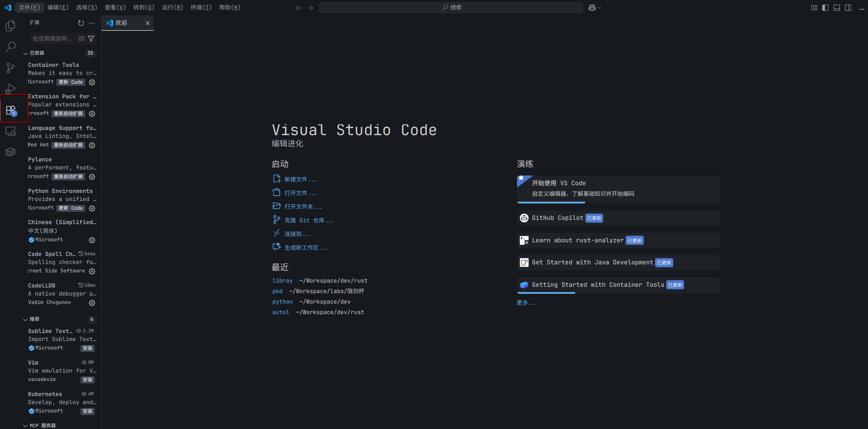Toggle the primary side bar visibility
Image resolution: width=868 pixels, height=429 pixels.
click(825, 8)
